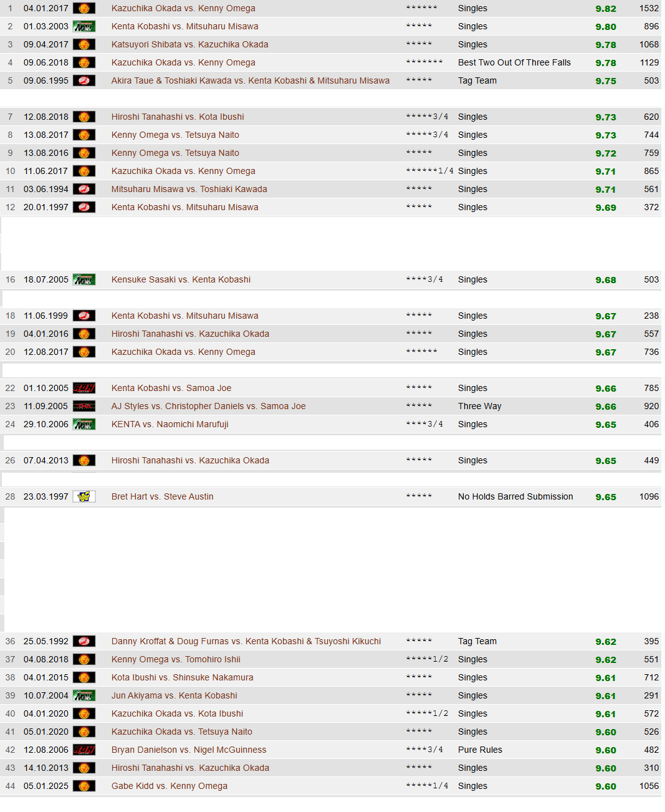665x812 pixels.
Task: Click the NOAH logo beside 29.10.2006
Action: [x=84, y=424]
